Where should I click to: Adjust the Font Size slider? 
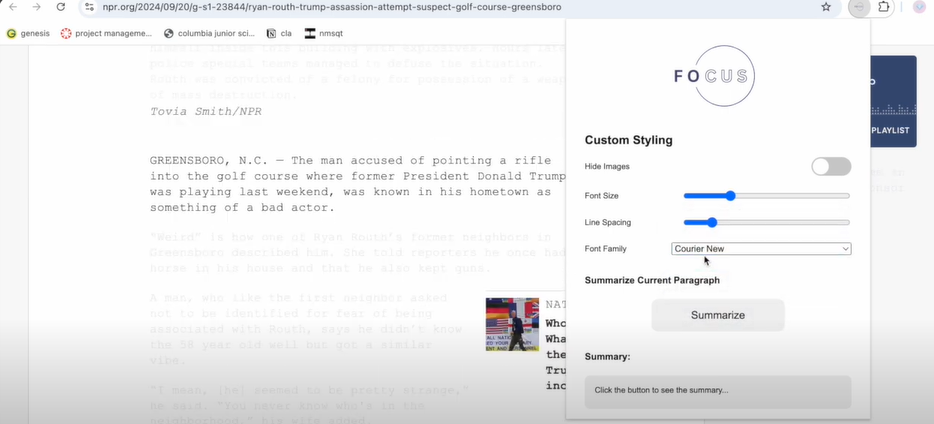pyautogui.click(x=767, y=195)
